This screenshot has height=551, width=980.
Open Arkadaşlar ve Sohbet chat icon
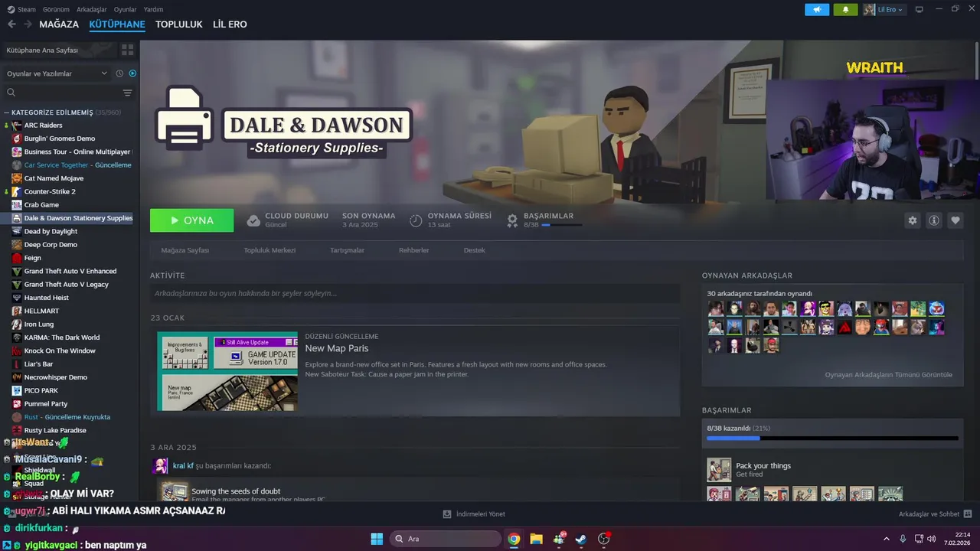[x=968, y=514]
